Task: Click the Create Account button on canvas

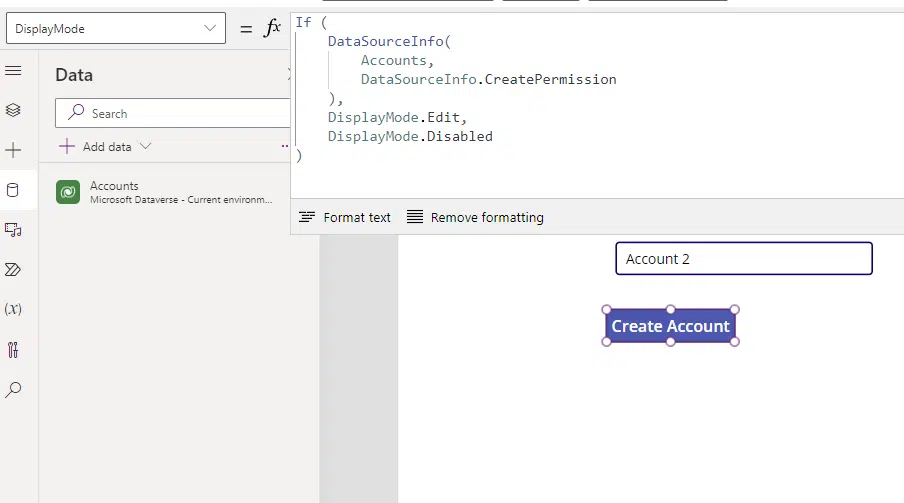Action: pos(671,326)
